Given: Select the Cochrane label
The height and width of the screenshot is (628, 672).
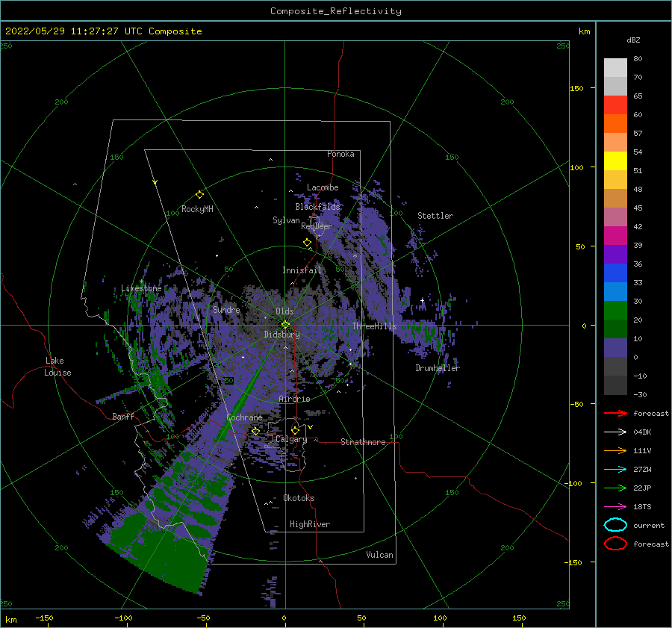Looking at the screenshot, I should click(244, 417).
